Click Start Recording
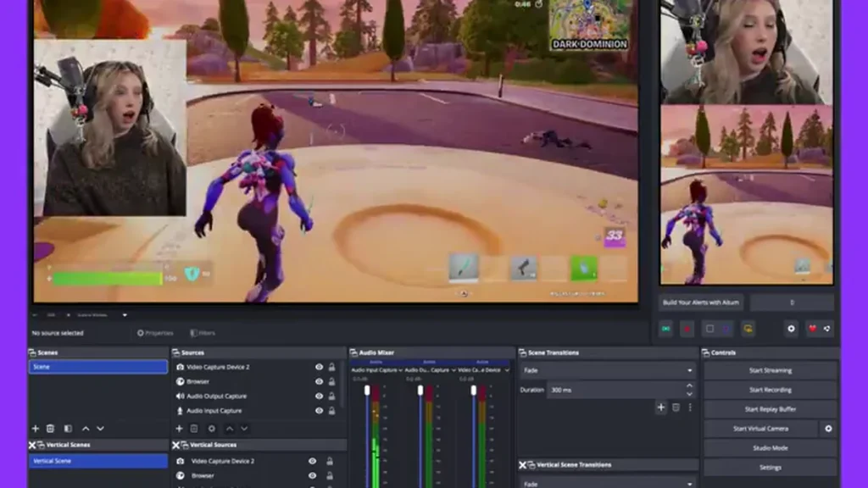Screen dimensions: 868x488 (x=770, y=390)
